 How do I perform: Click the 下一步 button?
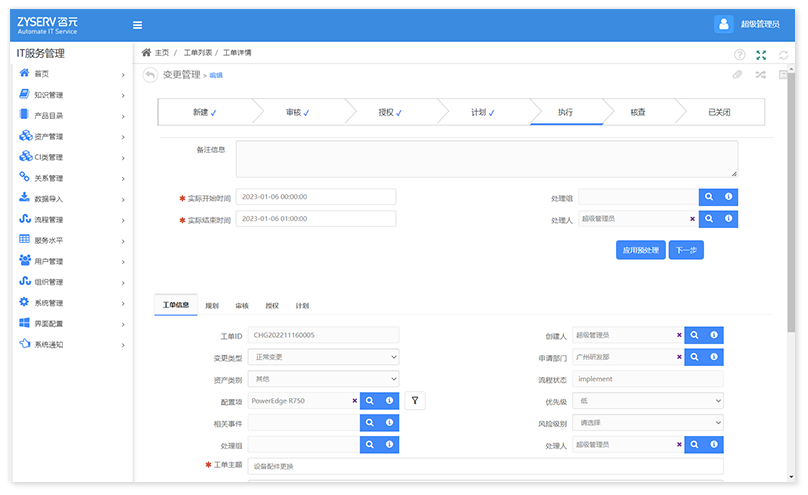point(686,250)
